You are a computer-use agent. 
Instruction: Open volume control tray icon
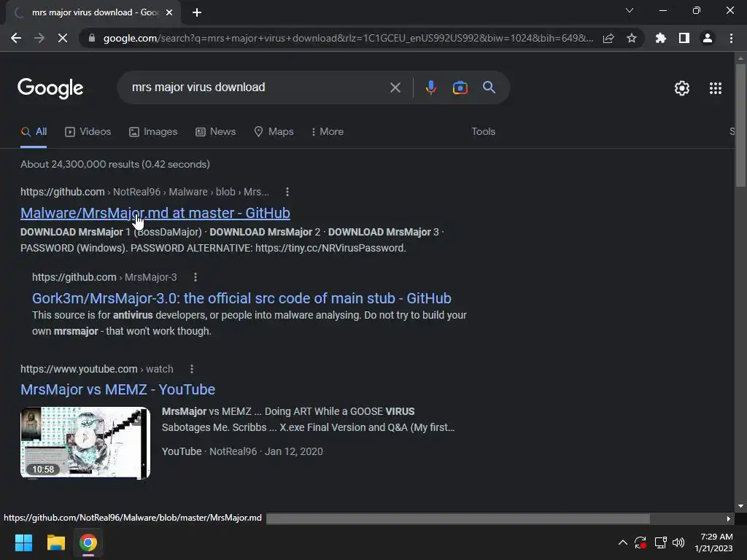pyautogui.click(x=678, y=542)
